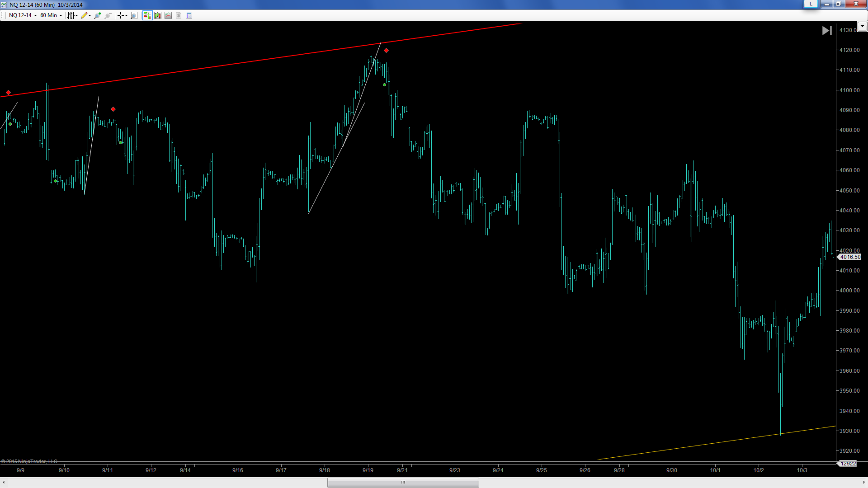Select the green dot below the 9/11 diamond
This screenshot has width=868, height=488.
[x=121, y=143]
